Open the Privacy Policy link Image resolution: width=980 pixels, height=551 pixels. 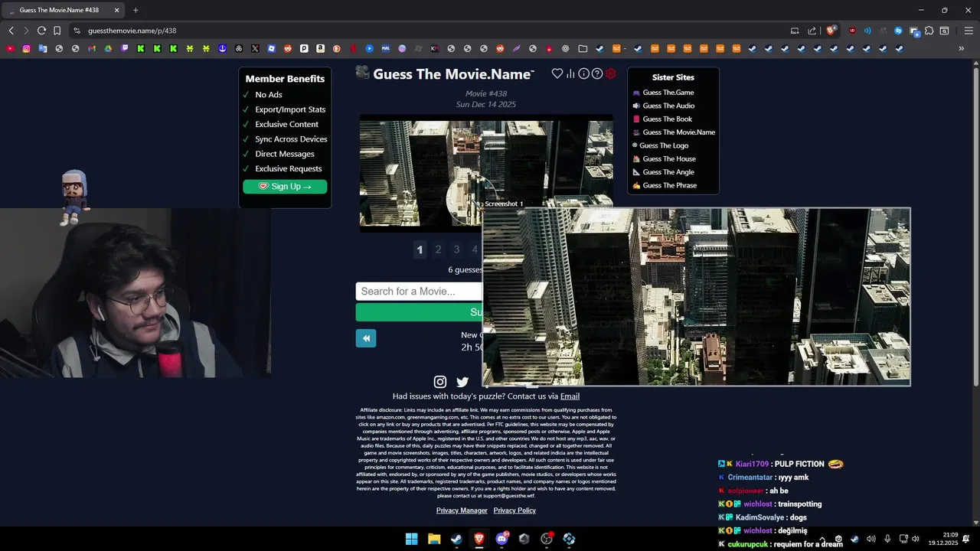[x=514, y=510]
